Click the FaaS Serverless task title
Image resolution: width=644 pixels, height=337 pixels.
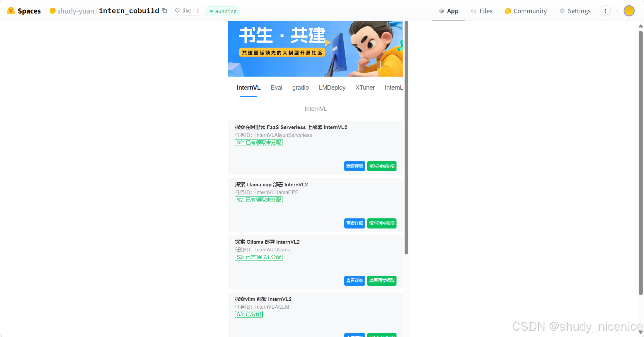[291, 127]
